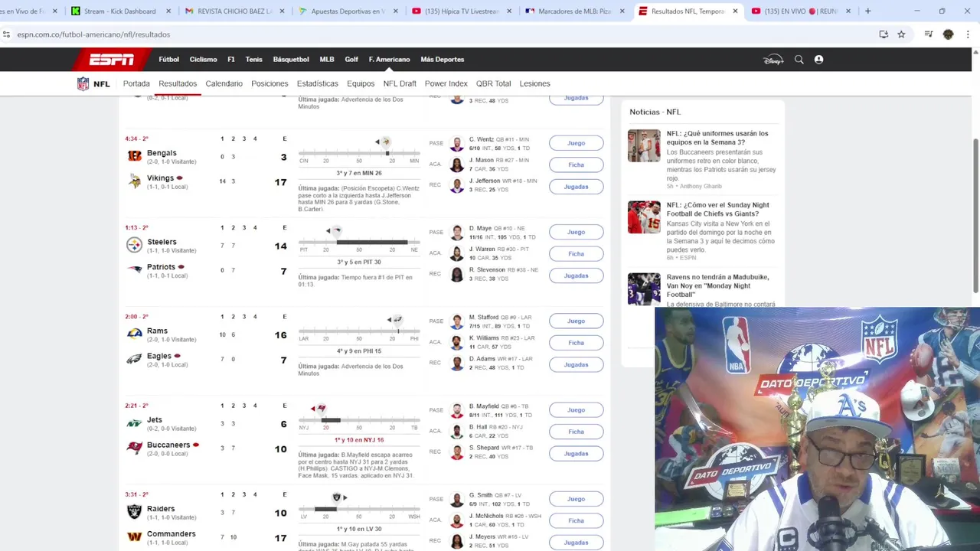Select the NFL Portada tab

point(136,83)
